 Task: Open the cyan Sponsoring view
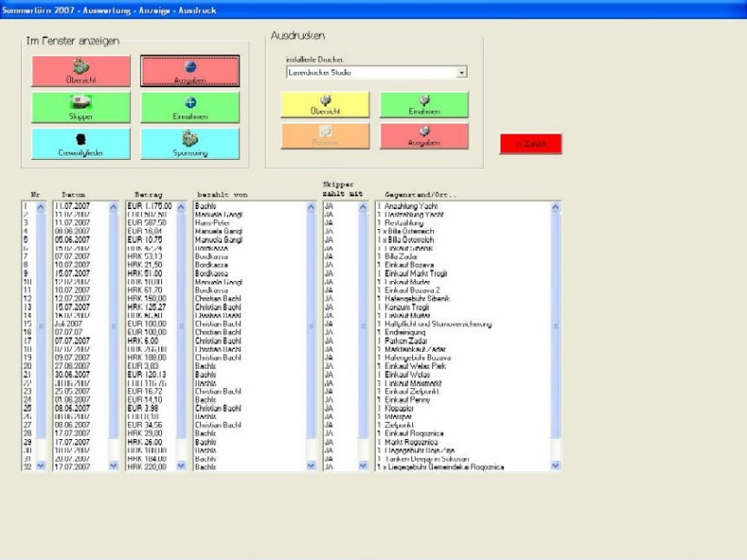190,144
